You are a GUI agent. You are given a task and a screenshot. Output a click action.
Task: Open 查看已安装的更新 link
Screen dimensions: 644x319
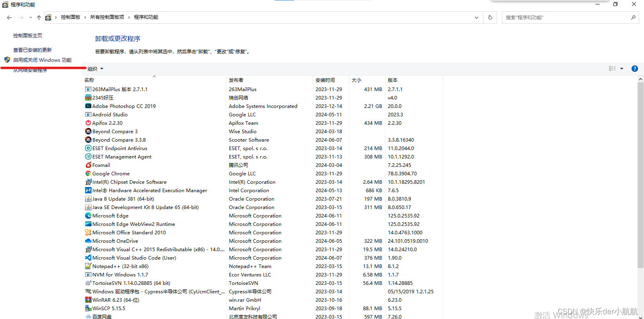tap(33, 50)
